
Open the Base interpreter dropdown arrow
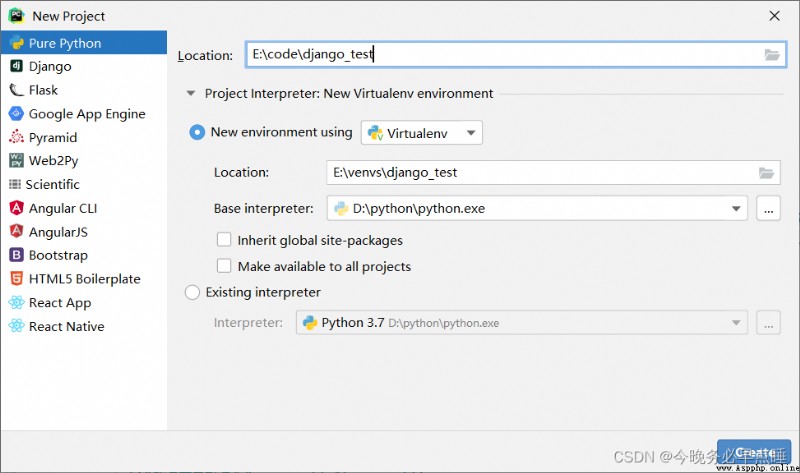[x=736, y=208]
